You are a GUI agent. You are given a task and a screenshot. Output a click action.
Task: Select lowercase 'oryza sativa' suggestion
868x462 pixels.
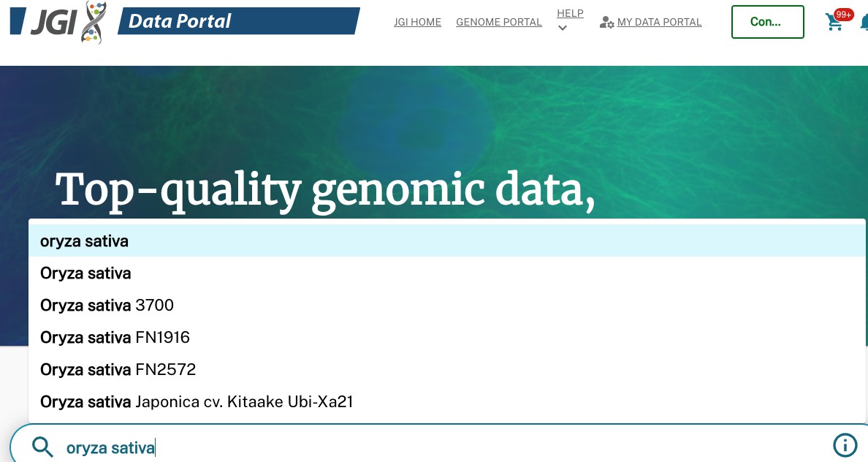[x=446, y=241]
